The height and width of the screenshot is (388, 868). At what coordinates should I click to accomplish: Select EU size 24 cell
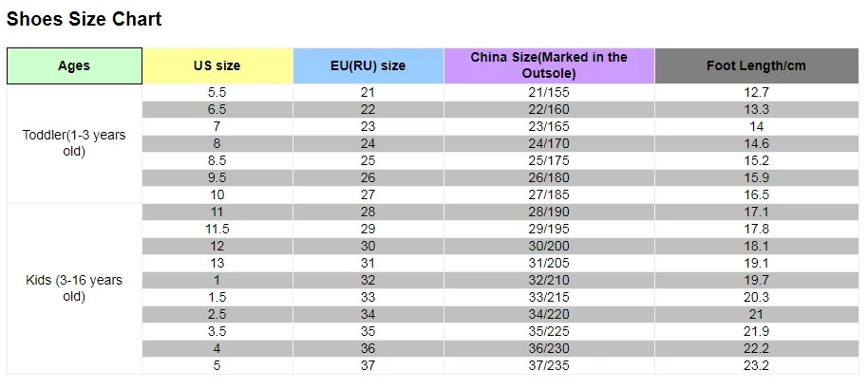click(368, 143)
